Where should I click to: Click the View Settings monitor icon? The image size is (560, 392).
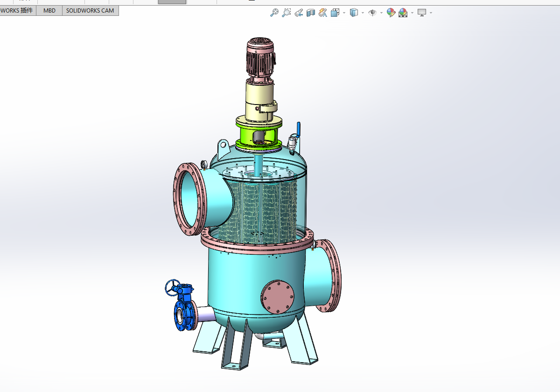422,13
